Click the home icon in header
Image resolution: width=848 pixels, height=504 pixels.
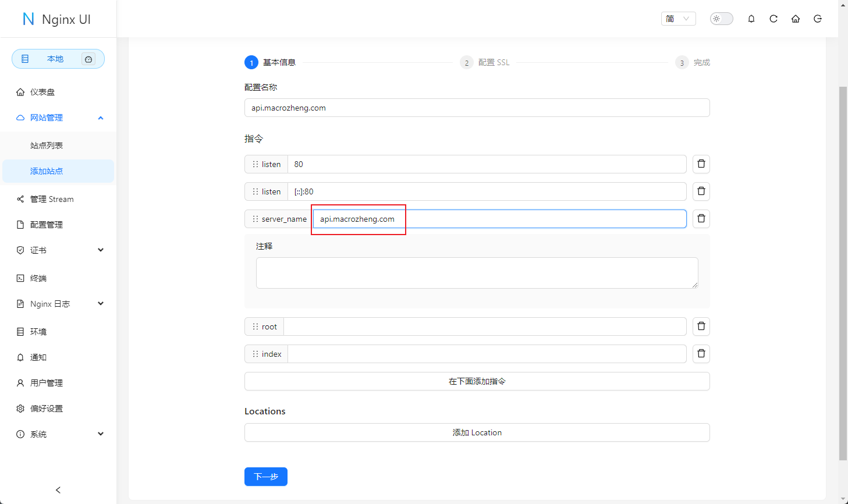click(795, 19)
